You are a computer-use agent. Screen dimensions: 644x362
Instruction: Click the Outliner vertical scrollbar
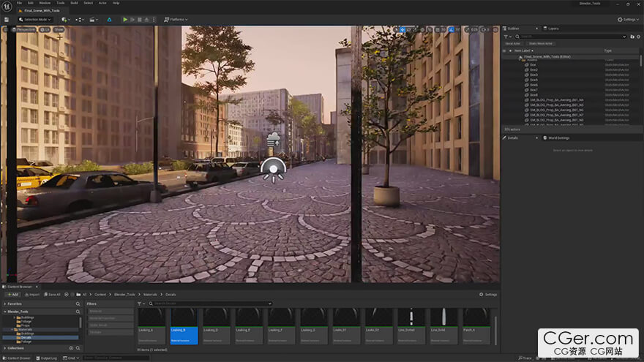(x=641, y=62)
